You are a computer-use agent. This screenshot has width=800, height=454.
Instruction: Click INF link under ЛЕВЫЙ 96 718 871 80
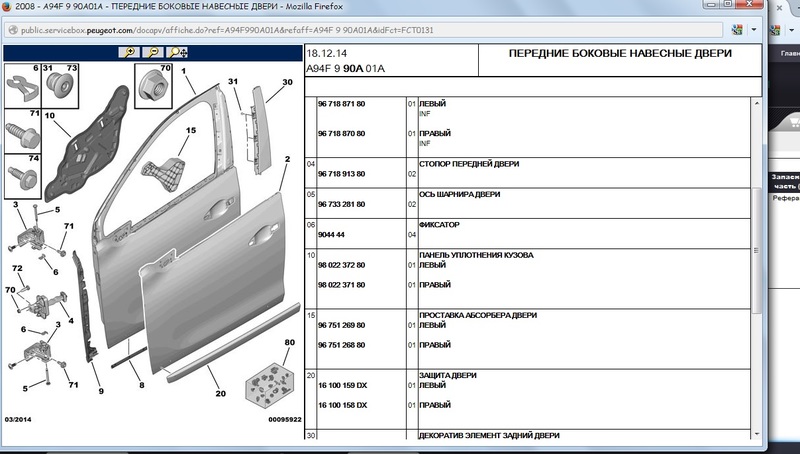pos(424,114)
